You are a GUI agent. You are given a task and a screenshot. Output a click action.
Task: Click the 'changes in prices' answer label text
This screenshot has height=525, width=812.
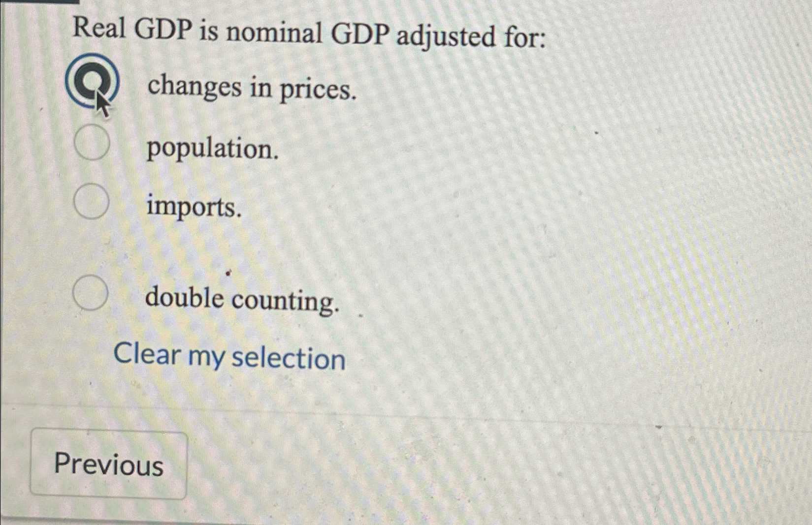pyautogui.click(x=251, y=90)
